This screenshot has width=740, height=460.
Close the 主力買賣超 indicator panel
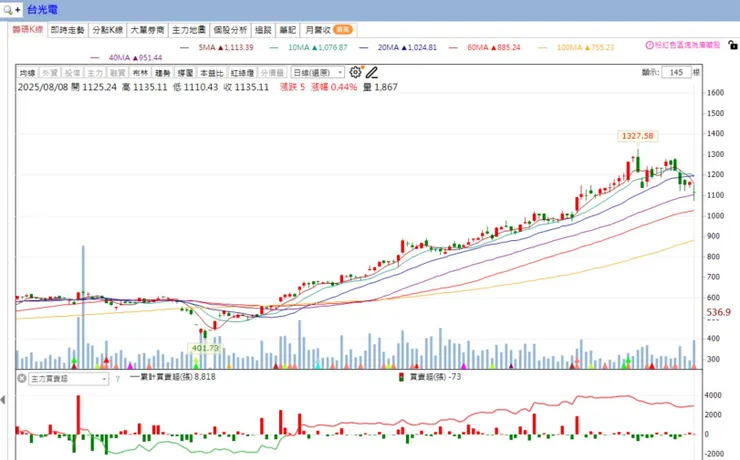[x=22, y=378]
